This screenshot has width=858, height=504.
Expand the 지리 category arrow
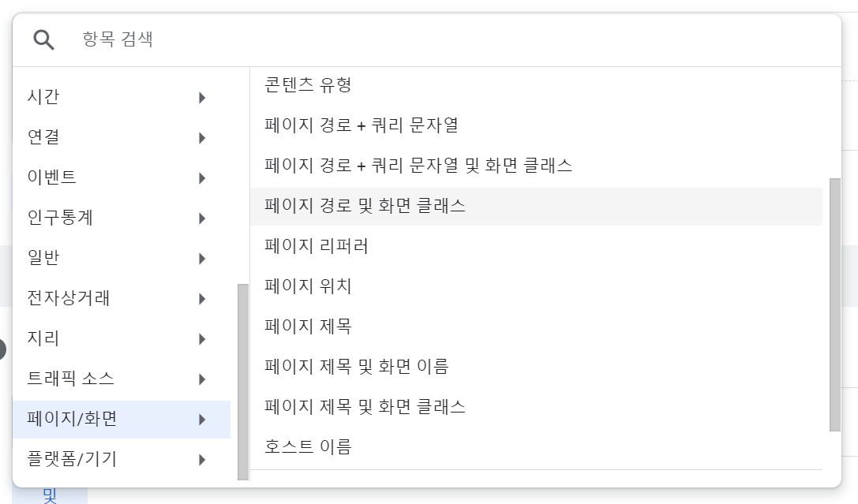pos(201,338)
